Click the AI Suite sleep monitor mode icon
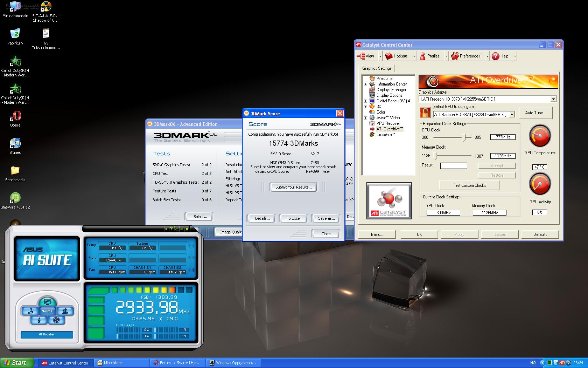 [47, 302]
